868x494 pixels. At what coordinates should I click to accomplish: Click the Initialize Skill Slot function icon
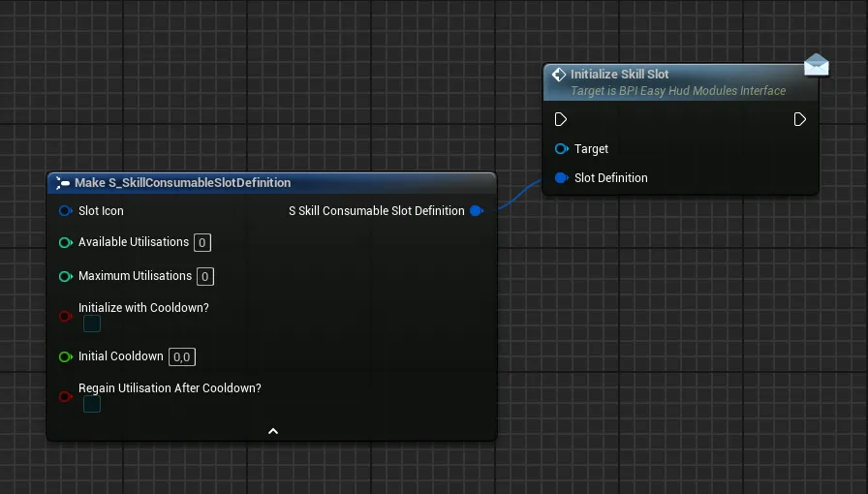pyautogui.click(x=559, y=75)
